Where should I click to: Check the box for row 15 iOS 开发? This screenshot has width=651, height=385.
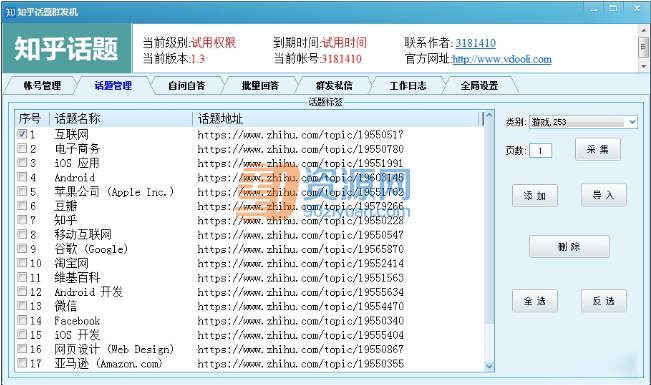(22, 335)
